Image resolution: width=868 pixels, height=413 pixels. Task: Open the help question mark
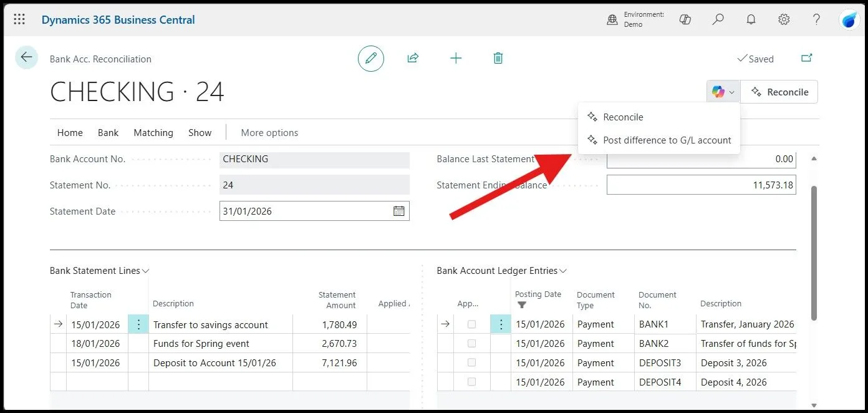(x=817, y=19)
